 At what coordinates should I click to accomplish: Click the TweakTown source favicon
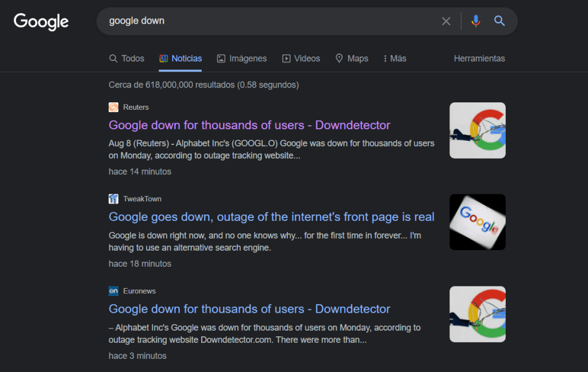(x=113, y=199)
